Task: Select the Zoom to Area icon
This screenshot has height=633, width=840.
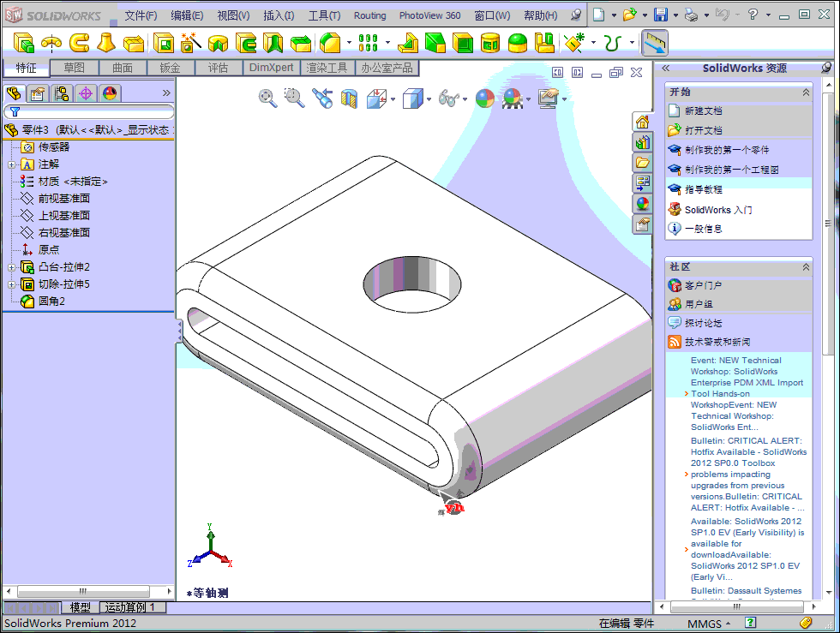Action: pos(294,99)
